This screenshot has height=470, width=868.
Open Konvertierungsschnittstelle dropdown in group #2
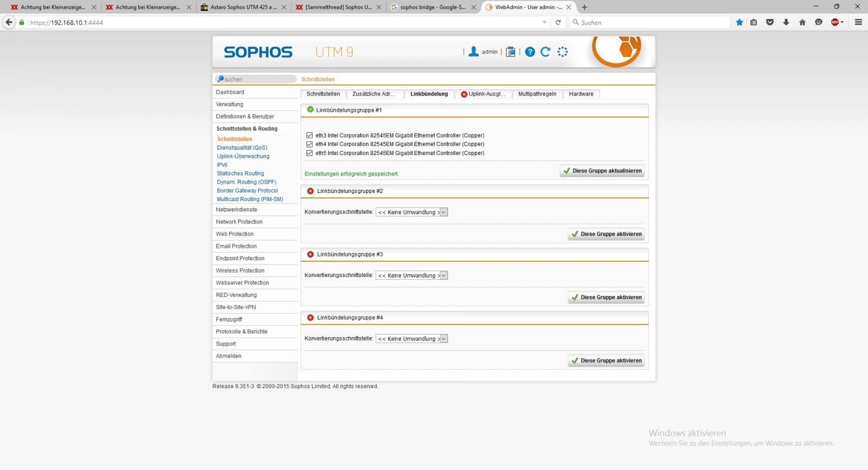coord(412,212)
